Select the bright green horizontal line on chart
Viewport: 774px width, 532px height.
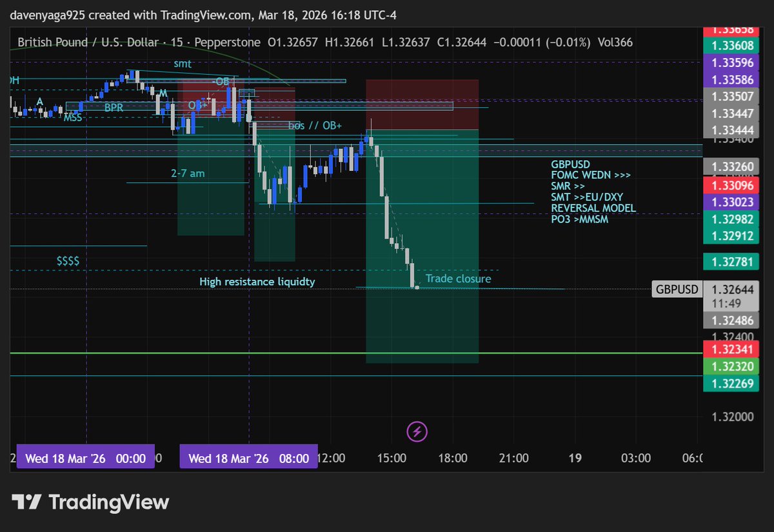point(356,353)
